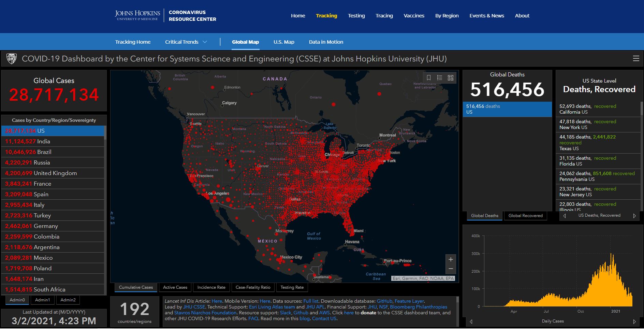Select Texas US in state deaths list
This screenshot has width=644, height=329.
coord(598,143)
